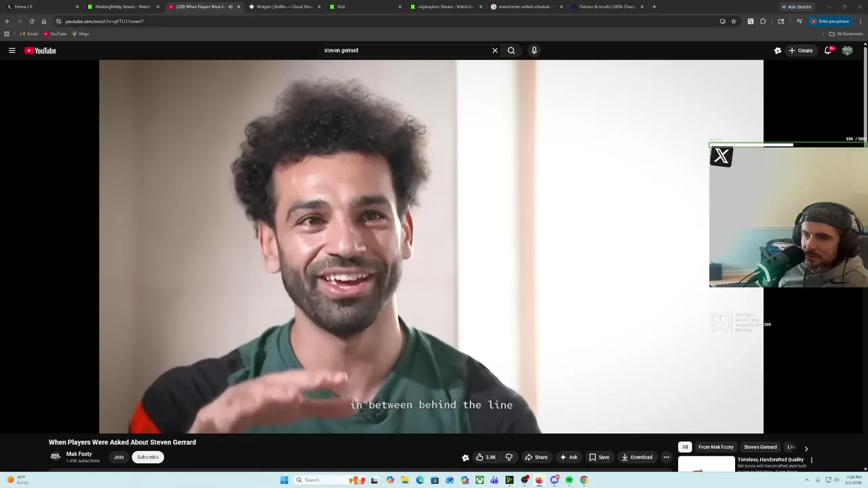Image resolution: width=868 pixels, height=488 pixels.
Task: Open the Maps bookmark
Action: [81, 34]
